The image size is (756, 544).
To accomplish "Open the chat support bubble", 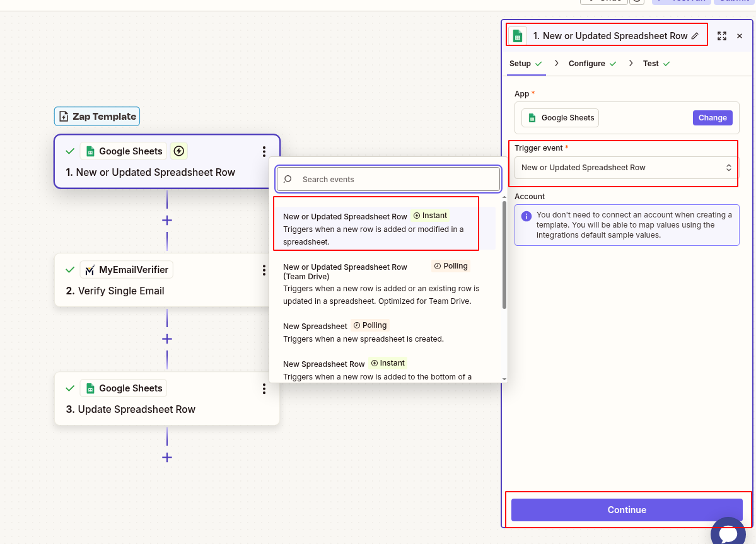I will click(728, 533).
